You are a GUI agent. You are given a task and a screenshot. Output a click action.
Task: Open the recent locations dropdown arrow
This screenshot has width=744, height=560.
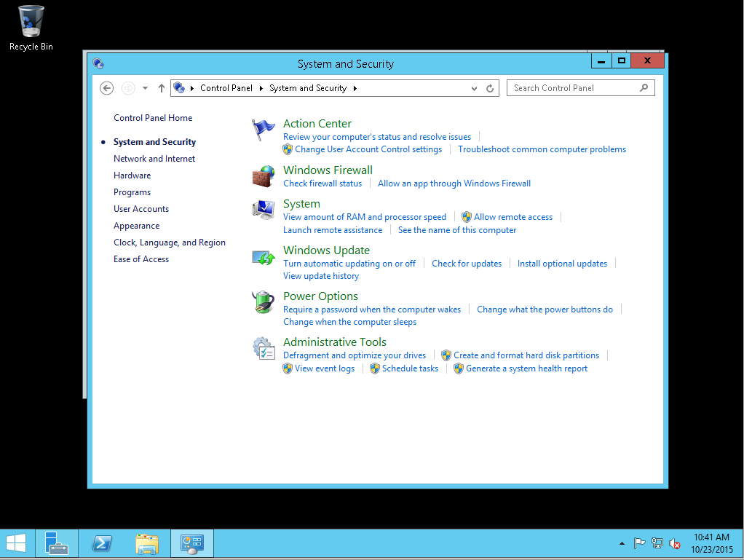(145, 88)
